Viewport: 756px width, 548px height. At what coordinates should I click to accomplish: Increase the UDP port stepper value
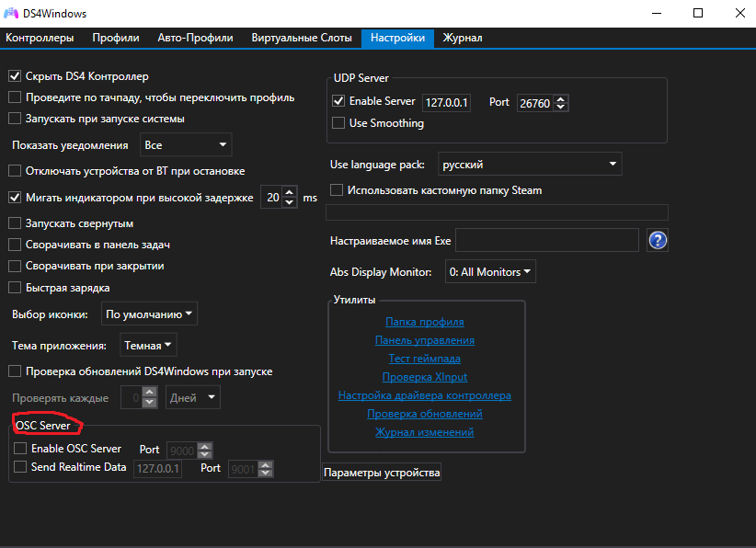(561, 98)
